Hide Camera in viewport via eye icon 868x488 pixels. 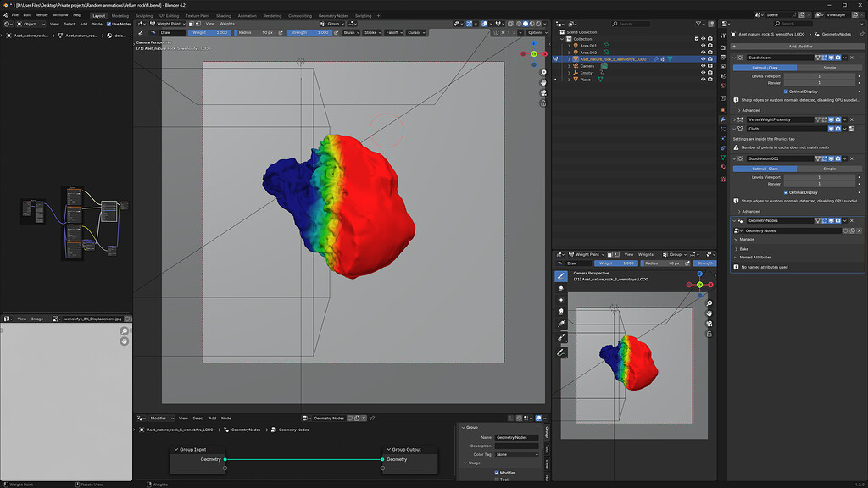pyautogui.click(x=703, y=66)
